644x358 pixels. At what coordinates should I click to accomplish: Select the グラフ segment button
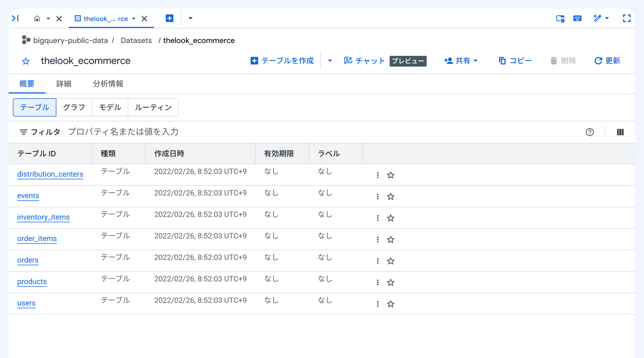(74, 107)
